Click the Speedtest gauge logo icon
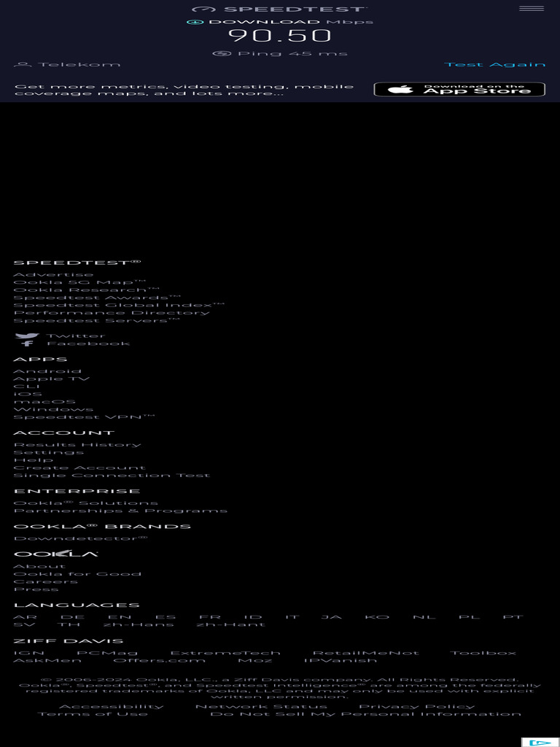Image resolution: width=560 pixels, height=747 pixels. tap(204, 9)
